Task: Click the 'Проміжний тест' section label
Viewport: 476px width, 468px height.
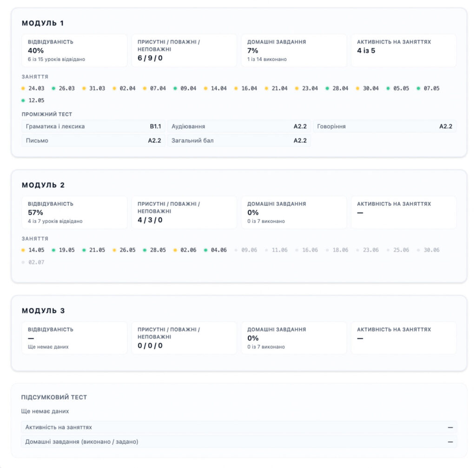Action: [47, 114]
